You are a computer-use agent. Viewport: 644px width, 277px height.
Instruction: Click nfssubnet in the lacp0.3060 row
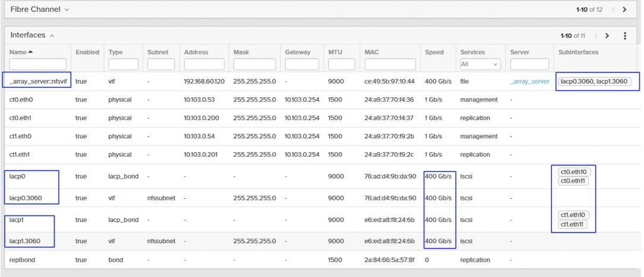(161, 198)
